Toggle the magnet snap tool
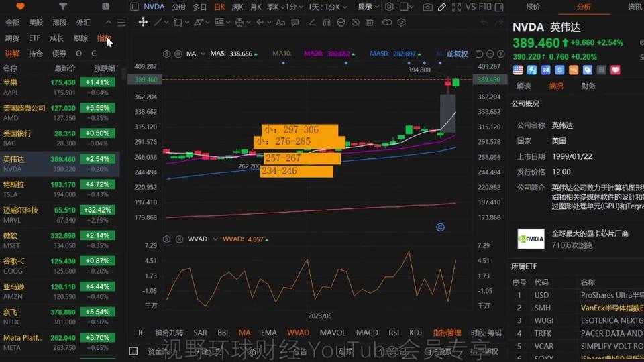Screen dimensions: 644x362 (x=327, y=22)
